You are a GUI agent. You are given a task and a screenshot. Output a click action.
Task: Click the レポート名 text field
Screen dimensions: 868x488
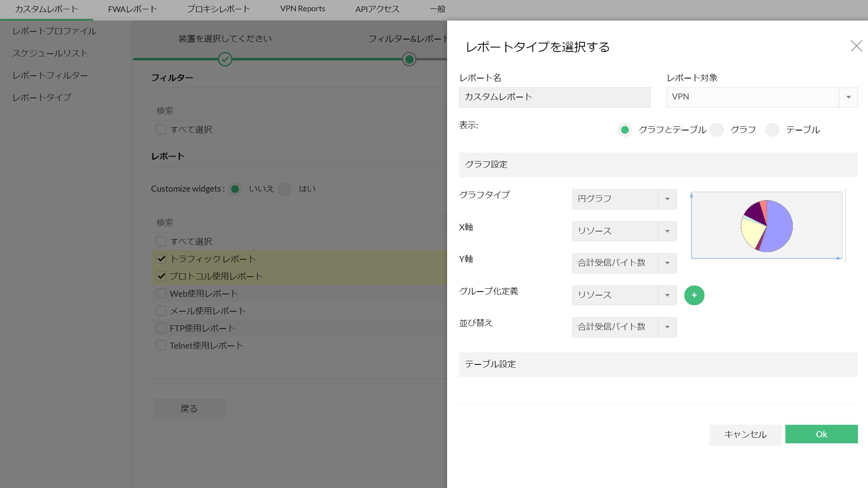pyautogui.click(x=554, y=97)
